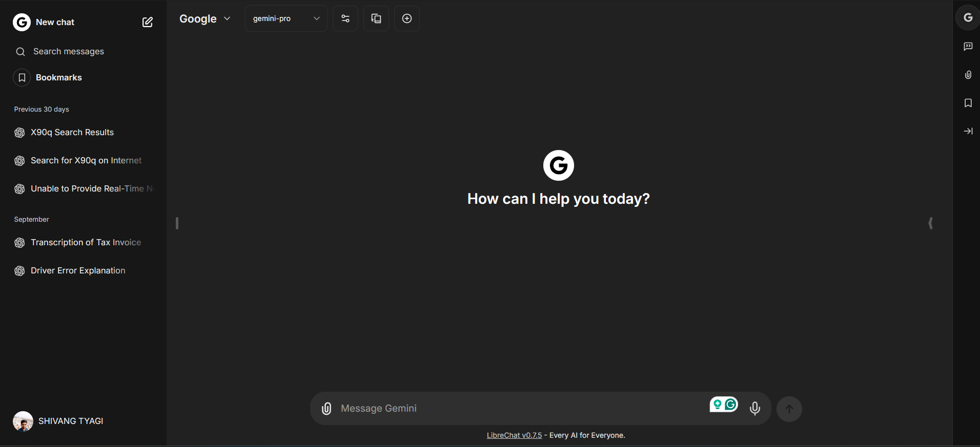Toggle the left sidebar collapse handle

coord(177,223)
